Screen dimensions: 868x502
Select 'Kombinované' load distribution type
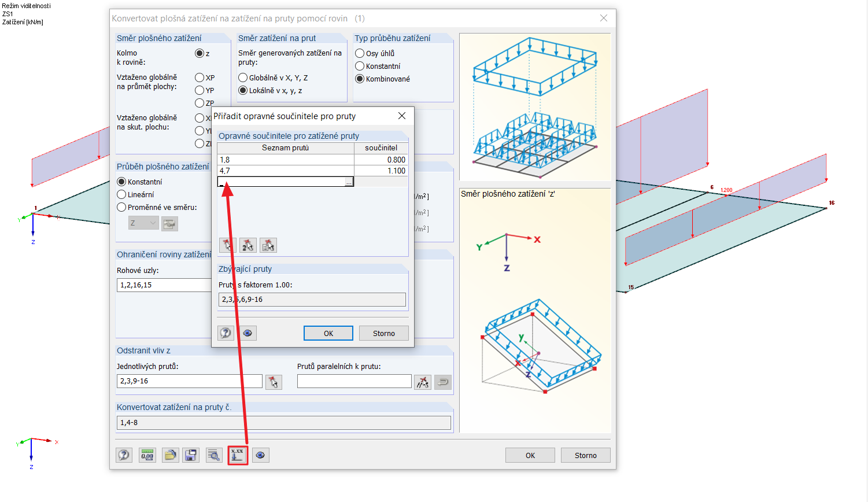(360, 79)
